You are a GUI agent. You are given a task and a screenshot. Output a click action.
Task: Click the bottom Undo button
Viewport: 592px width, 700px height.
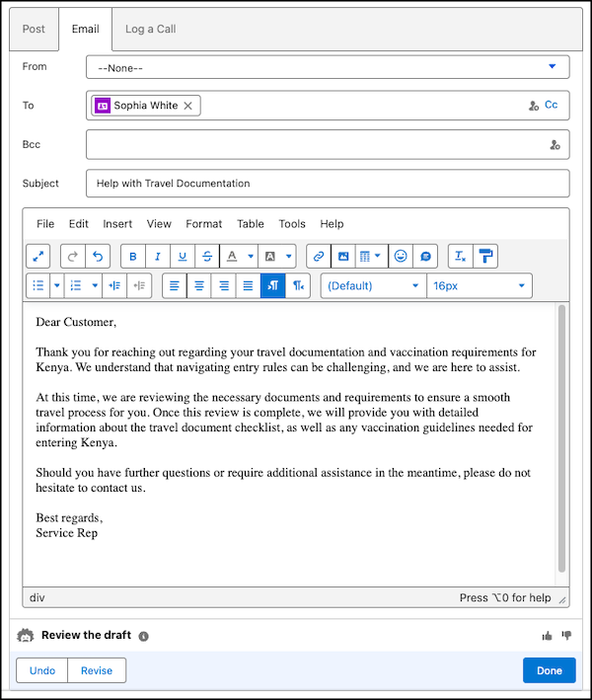click(x=42, y=670)
